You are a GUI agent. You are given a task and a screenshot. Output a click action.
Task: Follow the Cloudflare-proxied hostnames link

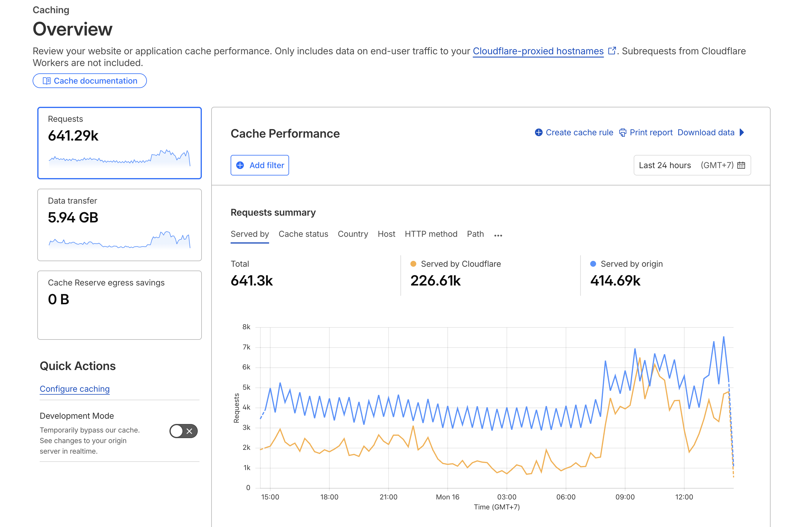pyautogui.click(x=538, y=51)
